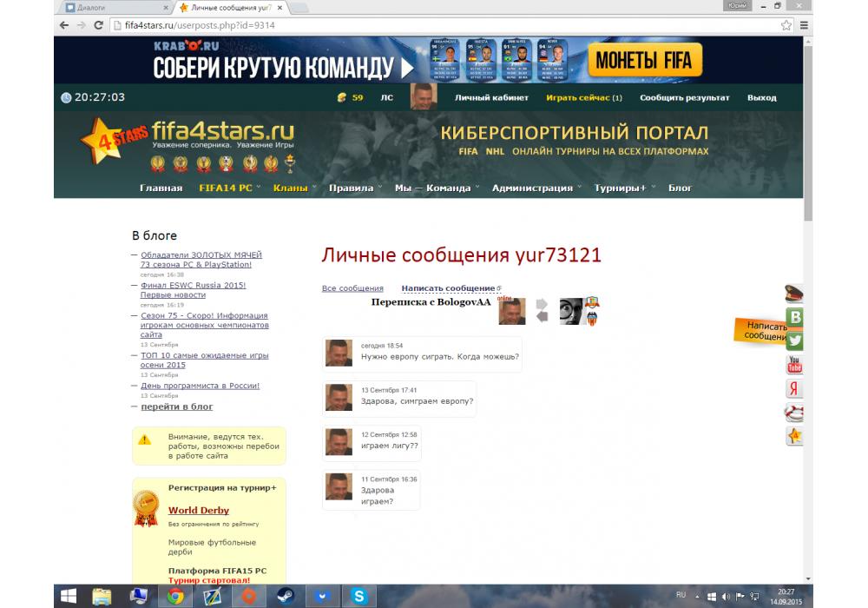
Task: Click the volume icon in system tray
Action: (726, 597)
